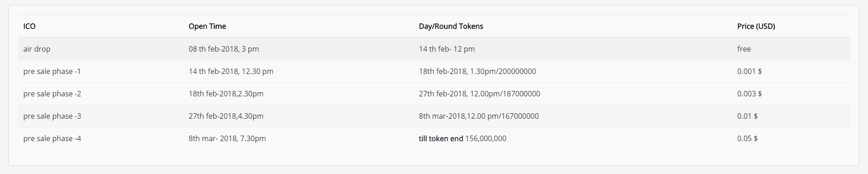Select pre sale phase -1 cell
The width and height of the screenshot is (868, 174).
tap(52, 71)
